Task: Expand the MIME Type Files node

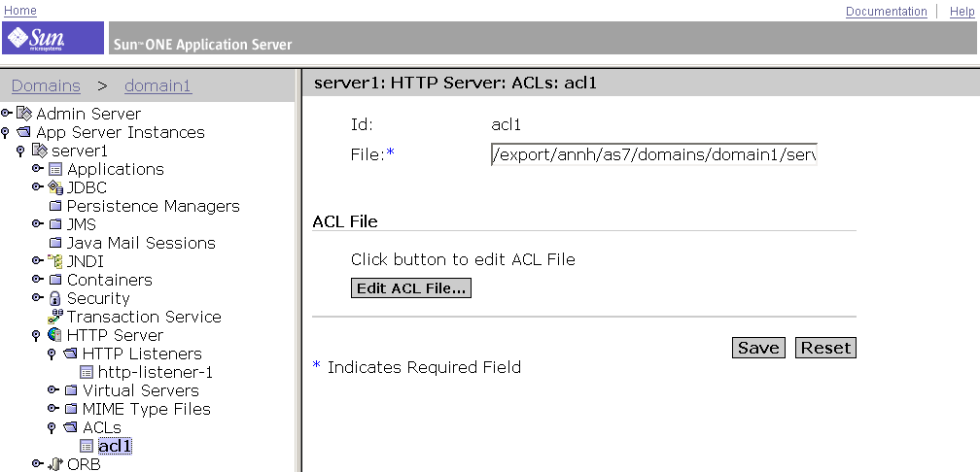Action: tap(53, 408)
